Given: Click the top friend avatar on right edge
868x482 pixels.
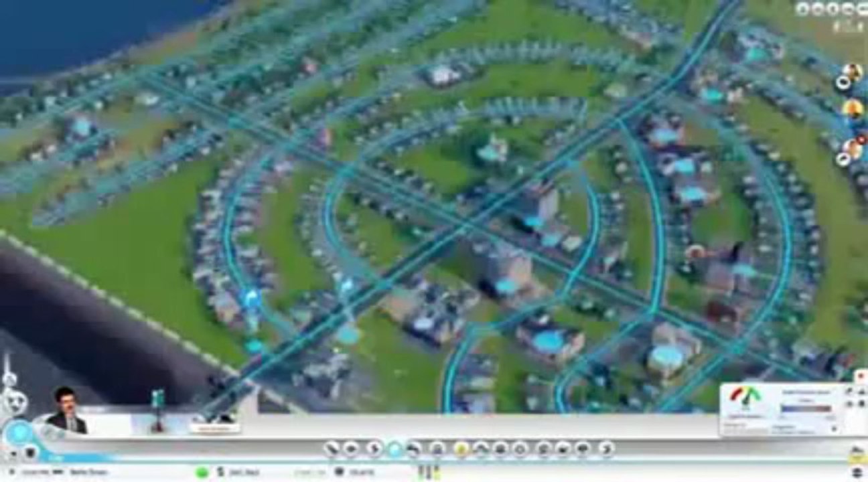Looking at the screenshot, I should coord(853,72).
